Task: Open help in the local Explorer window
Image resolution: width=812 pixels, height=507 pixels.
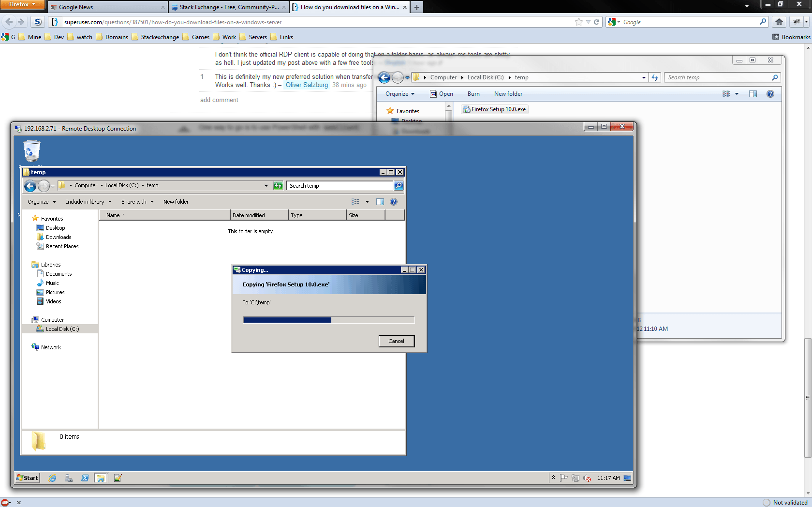Action: pyautogui.click(x=770, y=94)
